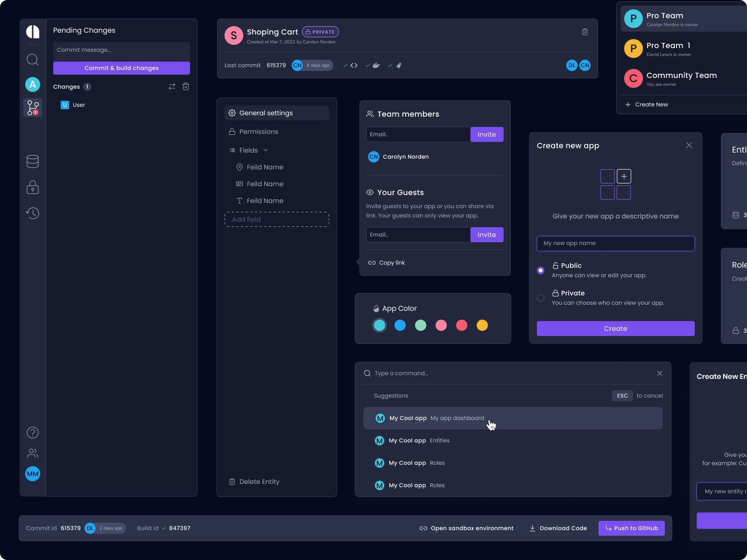
Task: Close the command palette with X
Action: tap(660, 373)
